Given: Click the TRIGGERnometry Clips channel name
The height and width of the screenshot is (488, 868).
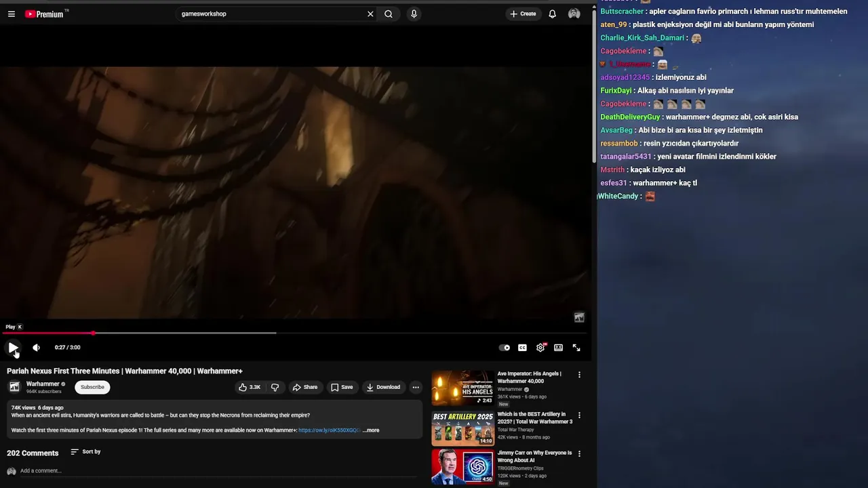Looking at the screenshot, I should point(520,468).
